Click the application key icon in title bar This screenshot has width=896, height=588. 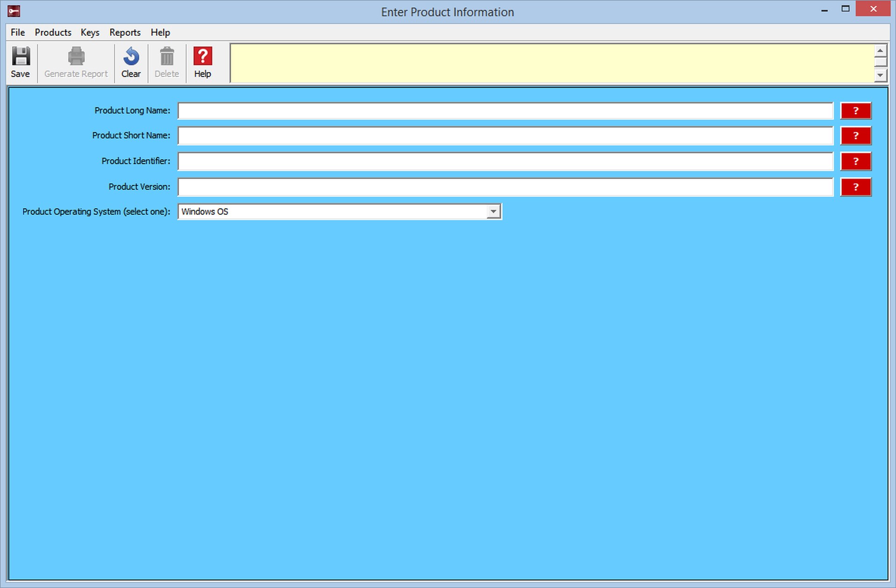[14, 11]
